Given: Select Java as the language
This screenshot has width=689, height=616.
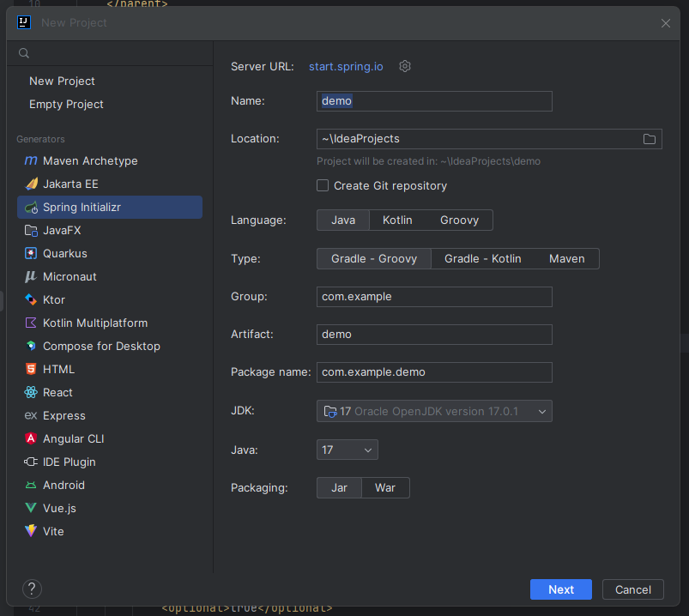Looking at the screenshot, I should [x=343, y=220].
